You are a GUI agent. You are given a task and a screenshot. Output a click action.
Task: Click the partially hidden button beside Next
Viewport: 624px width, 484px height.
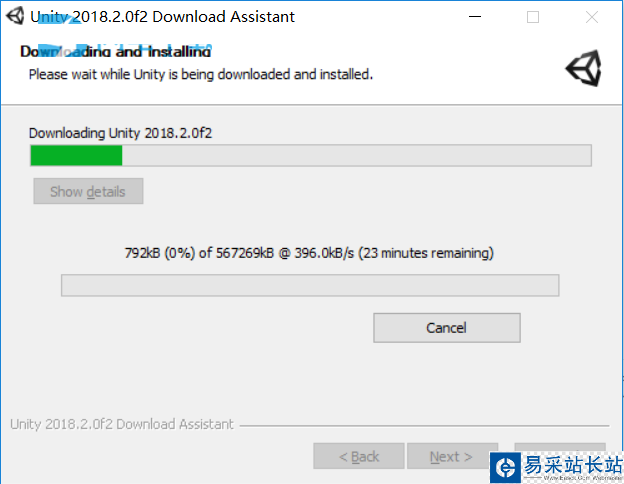560,447
